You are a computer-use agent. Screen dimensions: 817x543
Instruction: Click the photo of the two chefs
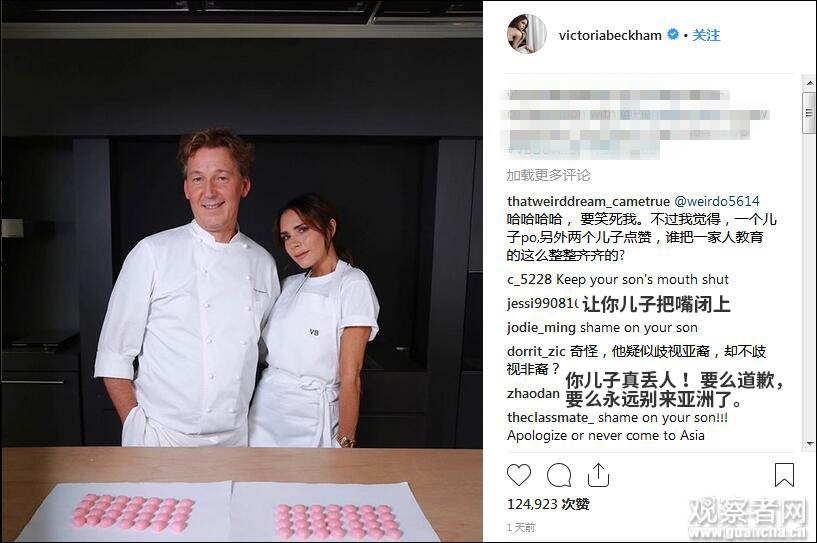point(242,272)
